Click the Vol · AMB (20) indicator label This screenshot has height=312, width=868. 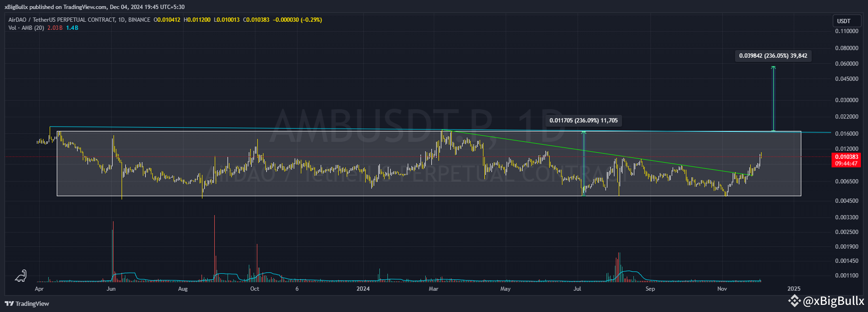26,28
